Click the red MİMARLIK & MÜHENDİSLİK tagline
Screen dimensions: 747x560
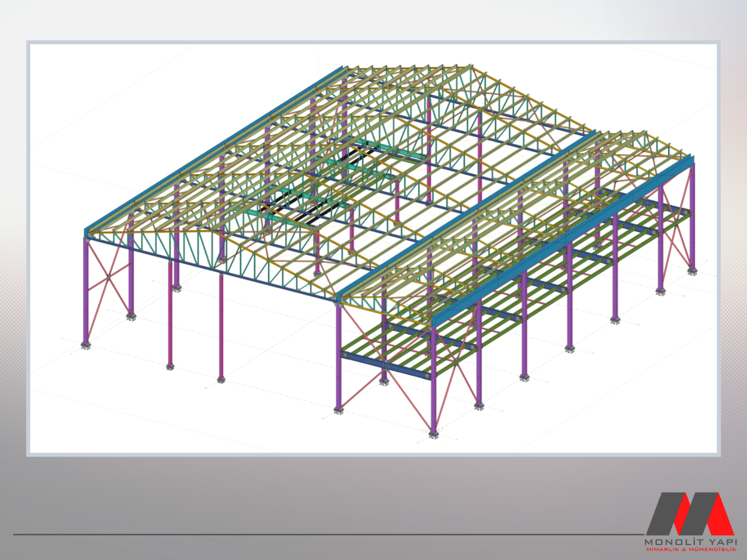pyautogui.click(x=691, y=549)
